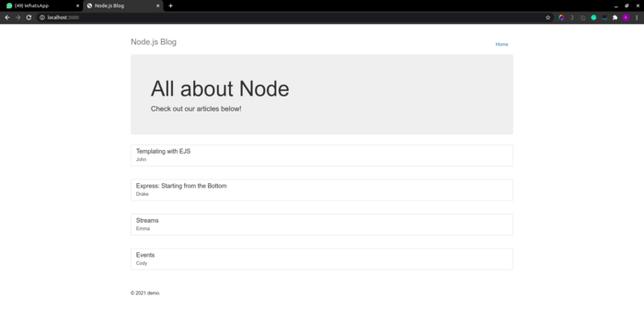Open the Extensions puzzle-piece menu

[x=615, y=17]
